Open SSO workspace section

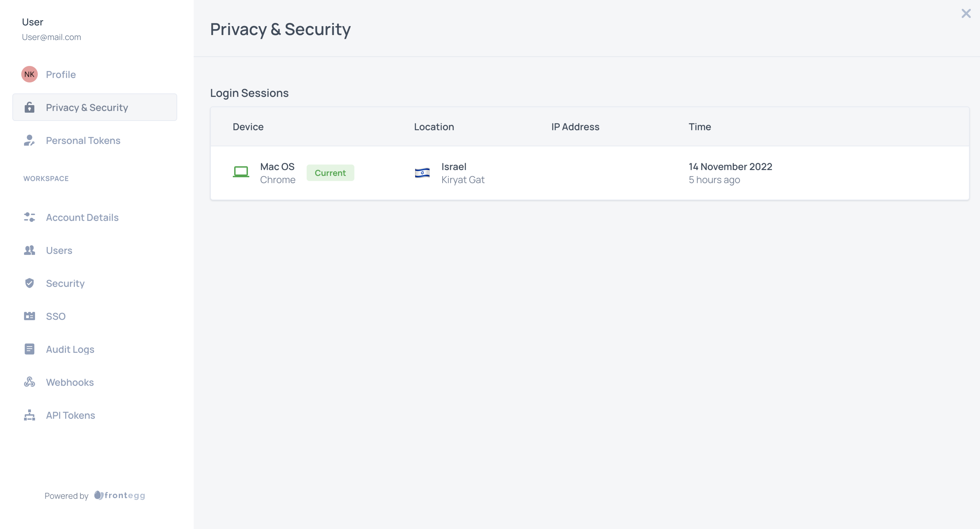click(56, 316)
